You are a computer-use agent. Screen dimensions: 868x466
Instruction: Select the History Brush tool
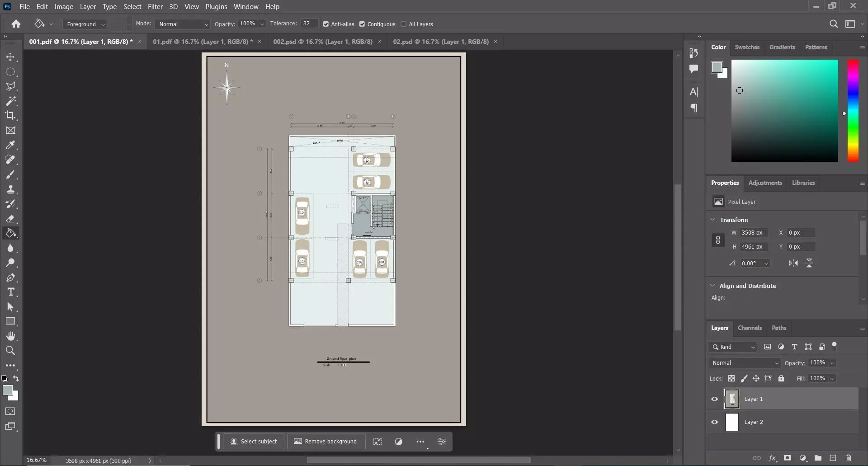[x=10, y=204]
